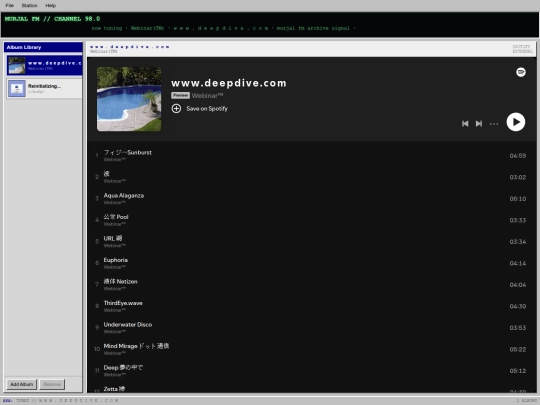Viewport: 540px width, 405px height.
Task: Click the Remove button
Action: tap(52, 384)
